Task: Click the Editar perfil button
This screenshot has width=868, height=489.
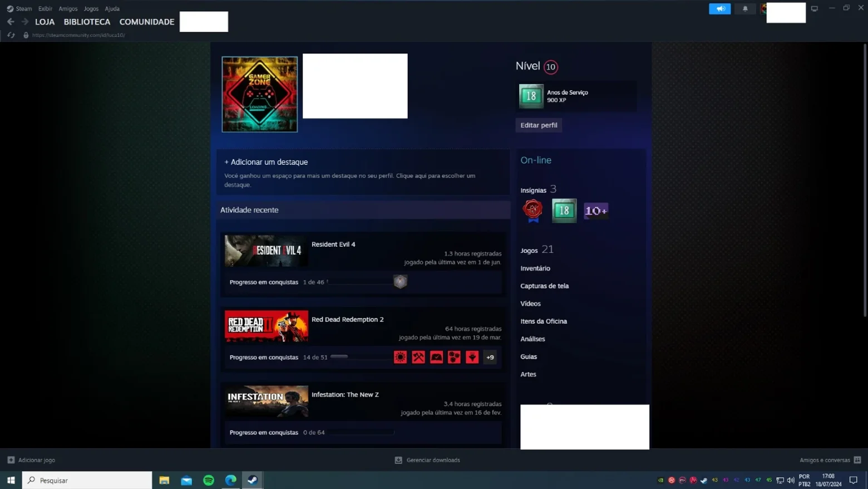Action: coord(539,125)
